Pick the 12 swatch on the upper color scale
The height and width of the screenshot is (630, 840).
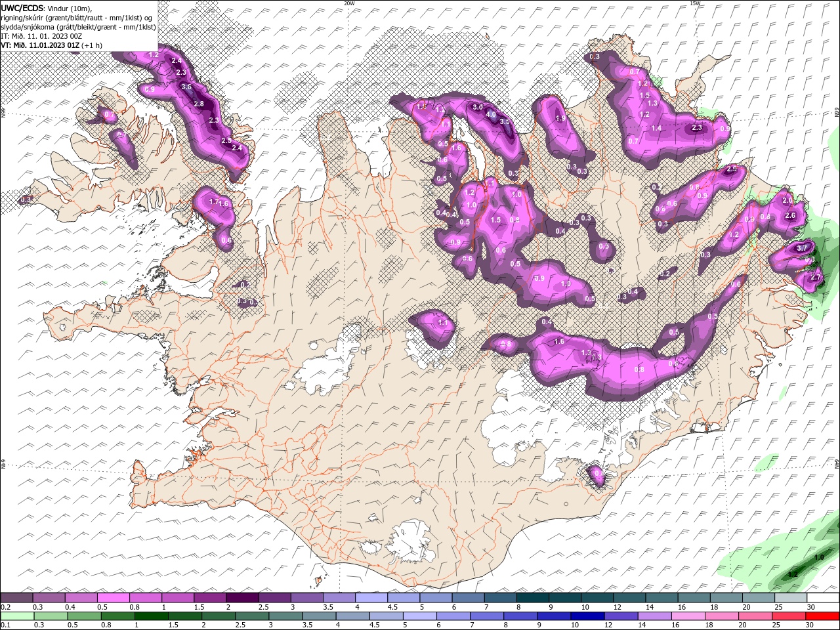(x=629, y=598)
